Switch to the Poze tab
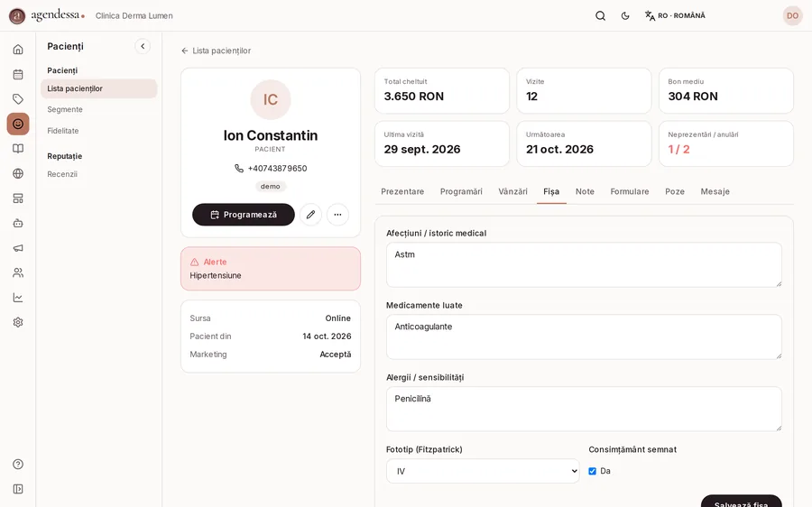812x507 pixels. click(x=674, y=191)
